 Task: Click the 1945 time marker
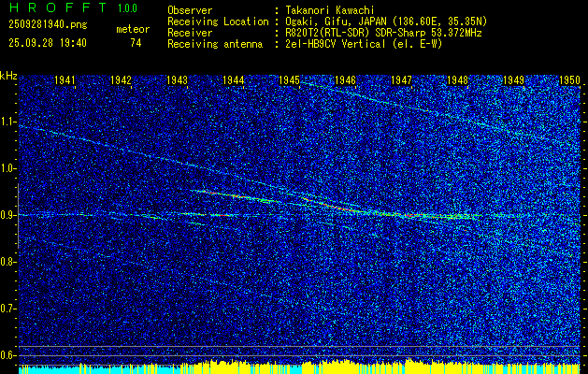point(290,79)
